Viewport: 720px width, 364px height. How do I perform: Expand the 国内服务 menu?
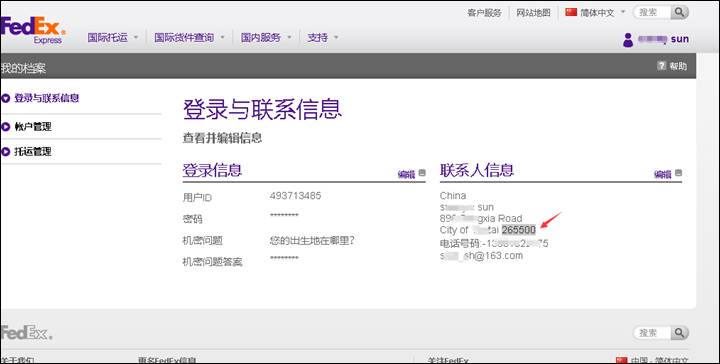point(266,38)
